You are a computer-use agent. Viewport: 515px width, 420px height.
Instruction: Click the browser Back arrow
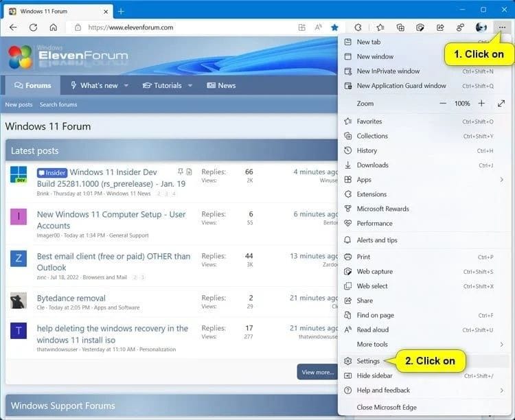coord(13,27)
